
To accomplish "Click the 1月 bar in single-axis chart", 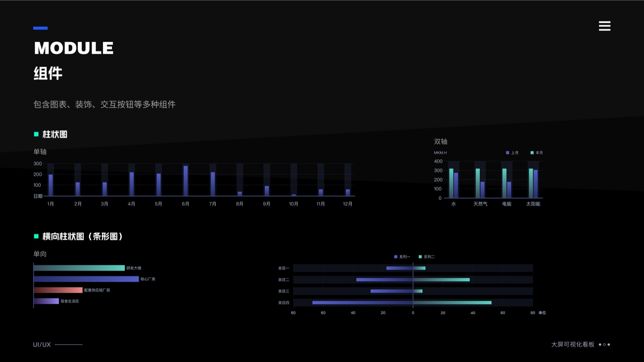I will point(51,185).
